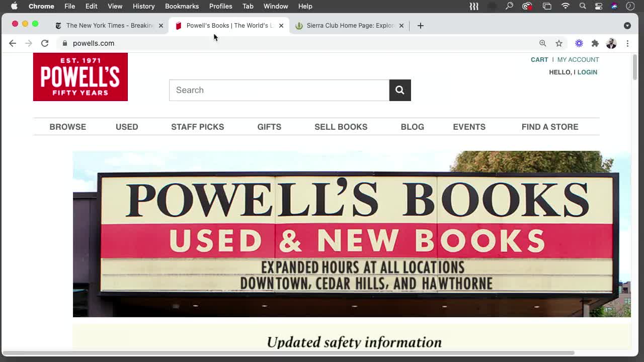
Task: Click the Powell's Fifty Years logo
Action: [80, 77]
